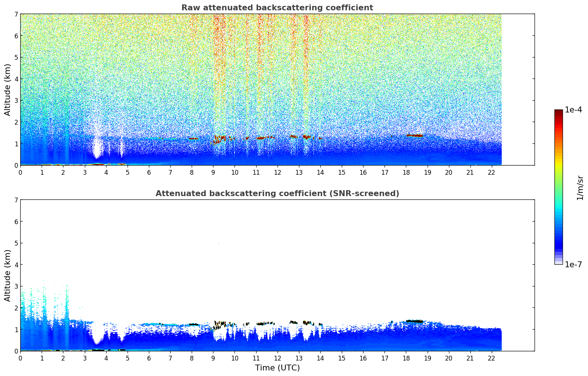The height and width of the screenshot is (376, 588).
Task: Click time tick label "20" under the raw plot
Action: coord(449,173)
